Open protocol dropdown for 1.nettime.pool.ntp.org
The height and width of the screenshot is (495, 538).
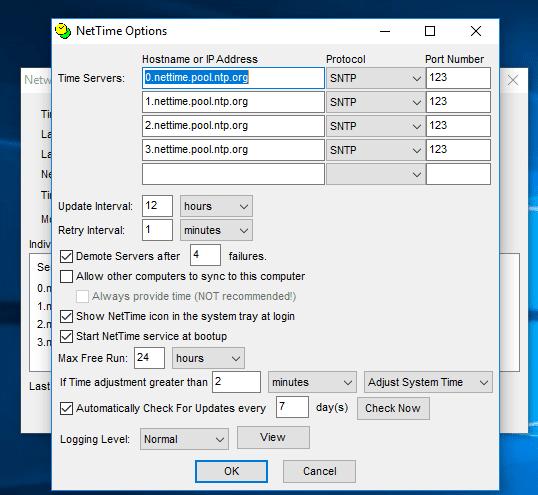376,102
